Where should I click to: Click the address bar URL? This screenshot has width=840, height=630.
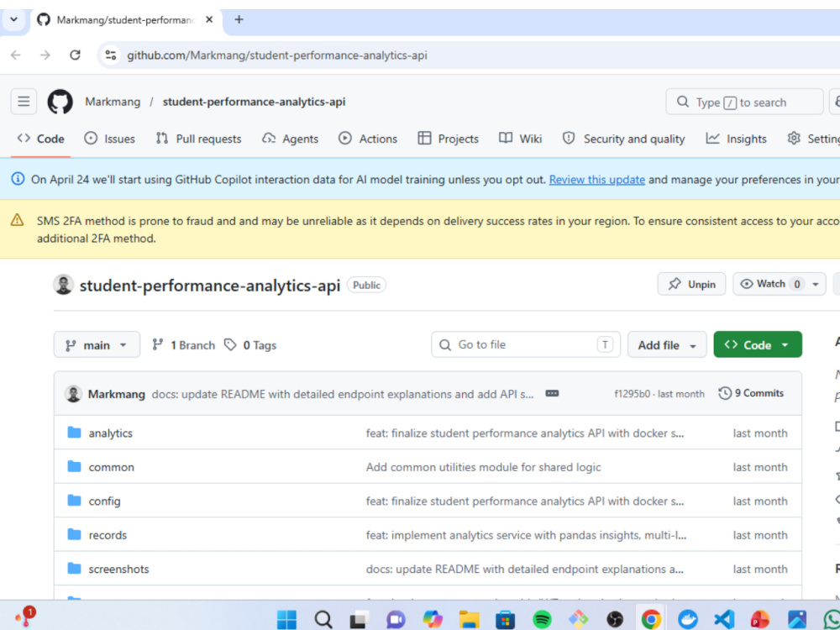(277, 55)
